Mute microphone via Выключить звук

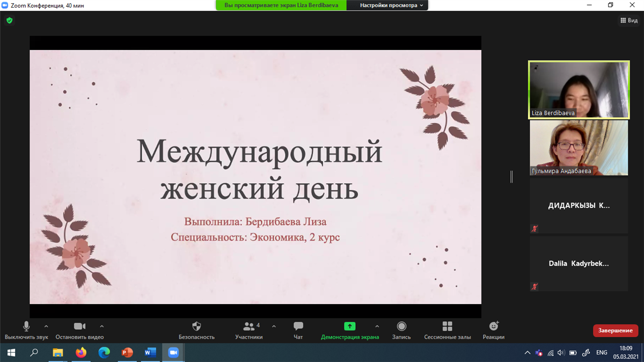coord(26,327)
